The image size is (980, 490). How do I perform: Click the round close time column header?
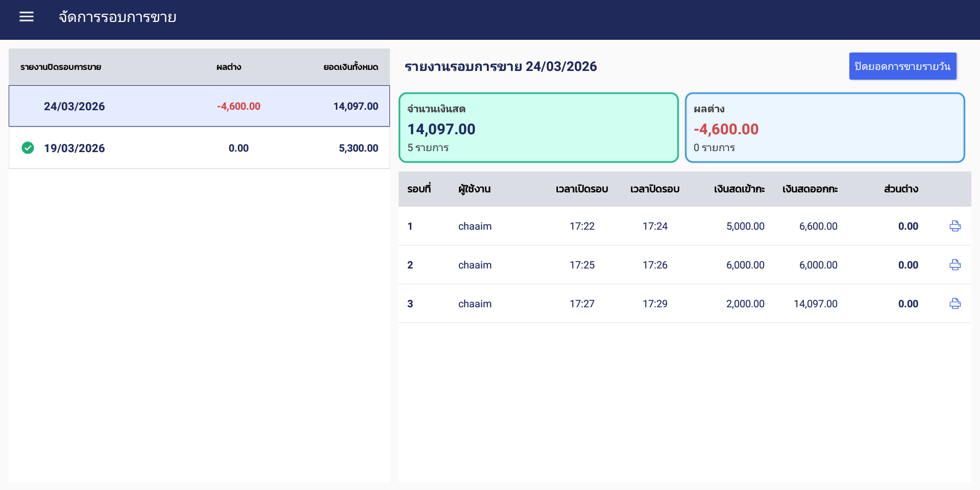655,189
